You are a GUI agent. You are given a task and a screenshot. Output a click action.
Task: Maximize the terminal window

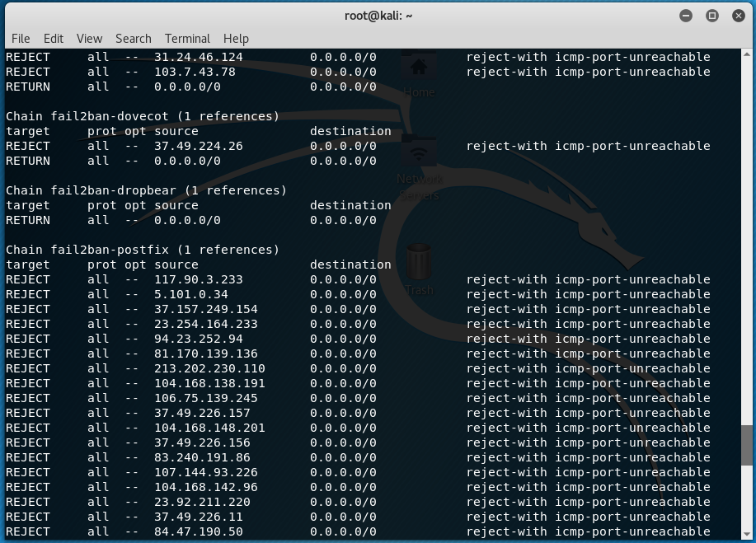pos(712,15)
